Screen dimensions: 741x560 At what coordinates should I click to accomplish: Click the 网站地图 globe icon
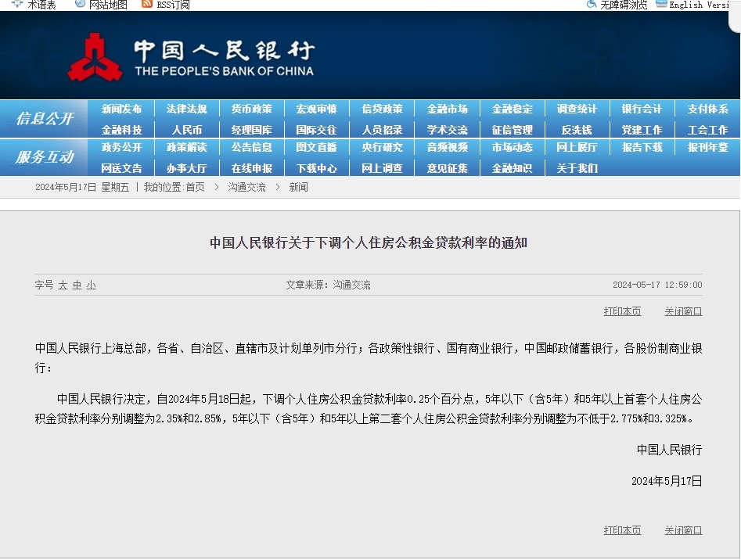point(80,4)
